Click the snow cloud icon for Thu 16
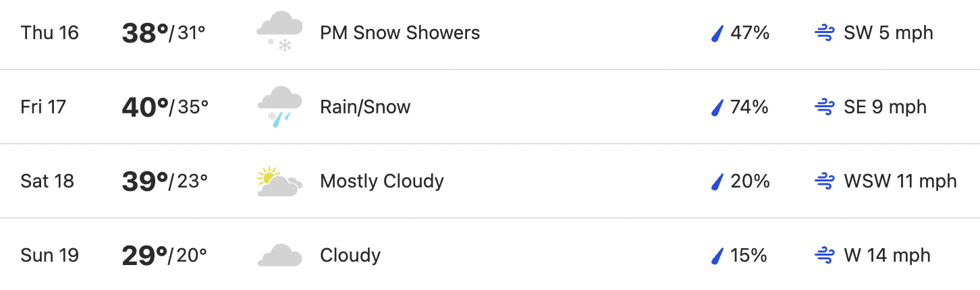This screenshot has height=290, width=980. 279,33
